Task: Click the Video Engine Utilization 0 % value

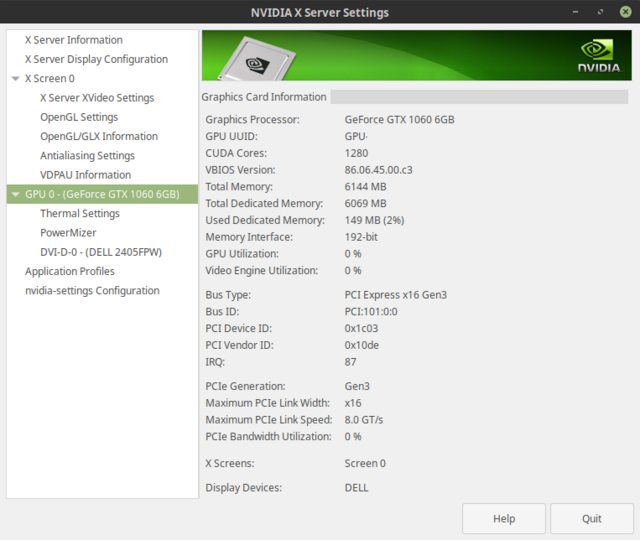Action: 353,270
